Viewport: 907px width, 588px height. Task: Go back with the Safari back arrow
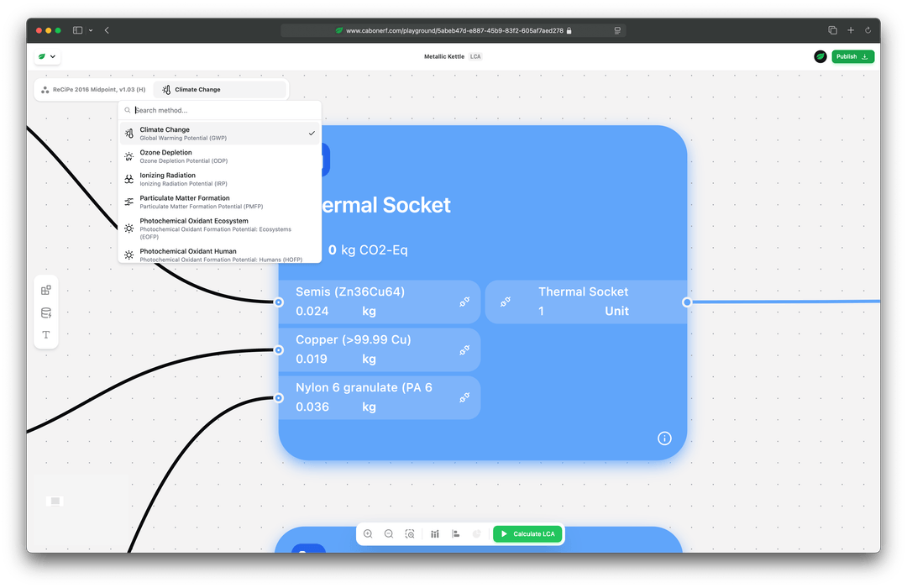point(107,30)
